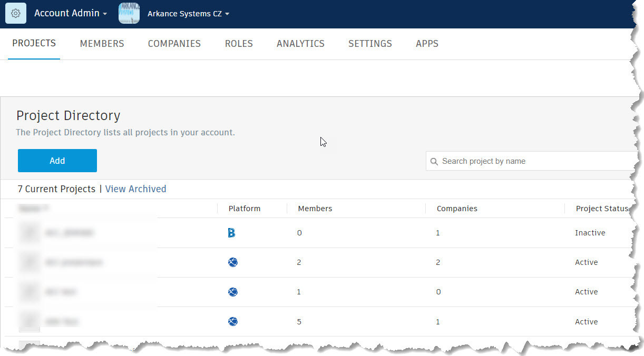644x356 pixels.
Task: Click the Project Status column header
Action: pyautogui.click(x=602, y=209)
